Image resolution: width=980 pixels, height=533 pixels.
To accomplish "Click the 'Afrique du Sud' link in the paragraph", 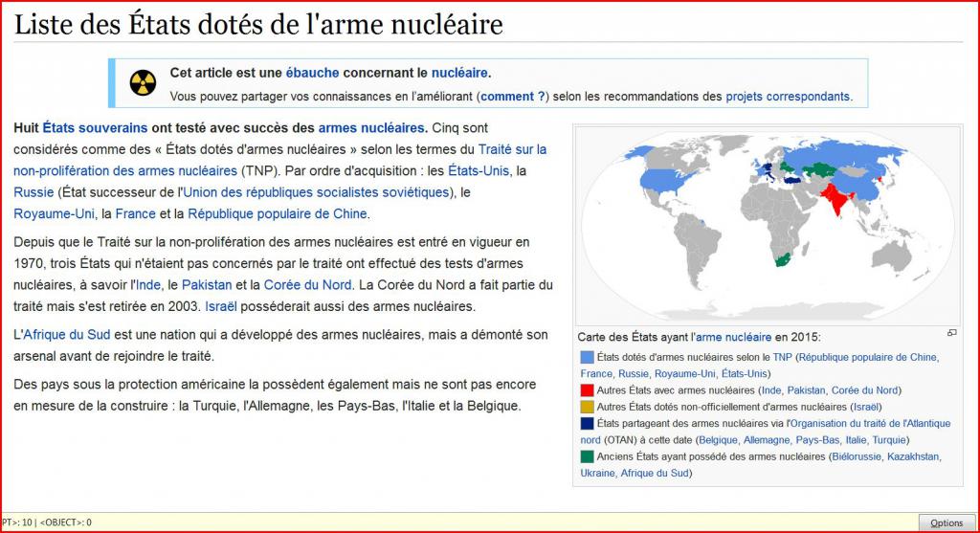I will [x=67, y=334].
